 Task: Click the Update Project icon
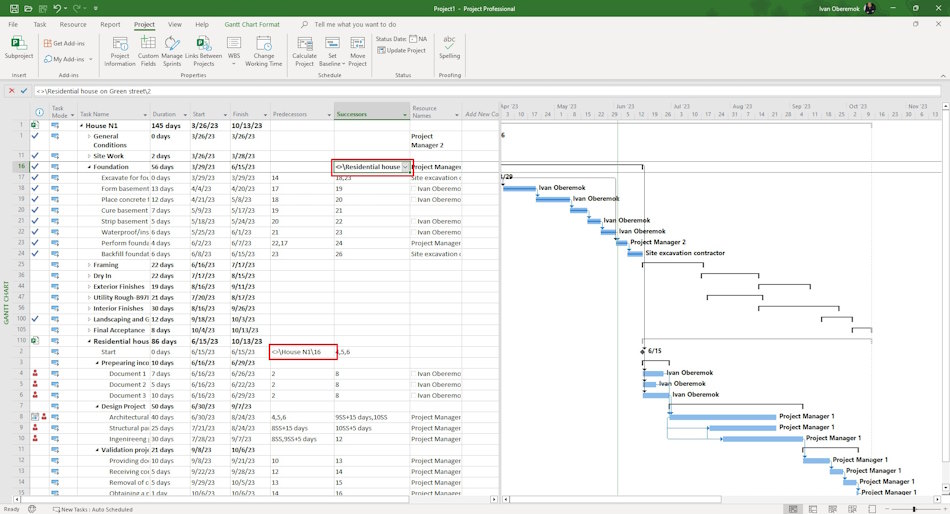pos(381,50)
